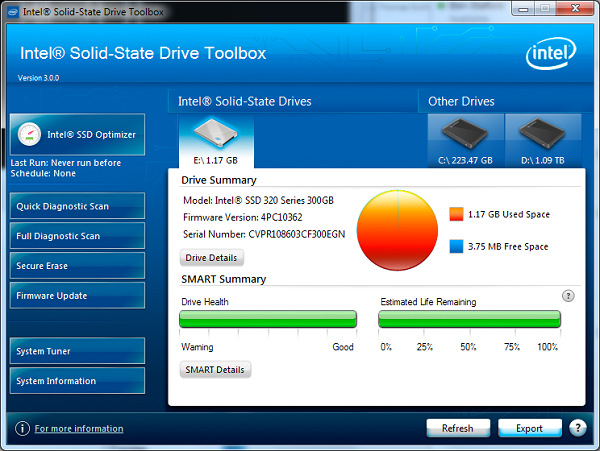
Task: Click the SMART Summary help icon
Action: tap(568, 296)
